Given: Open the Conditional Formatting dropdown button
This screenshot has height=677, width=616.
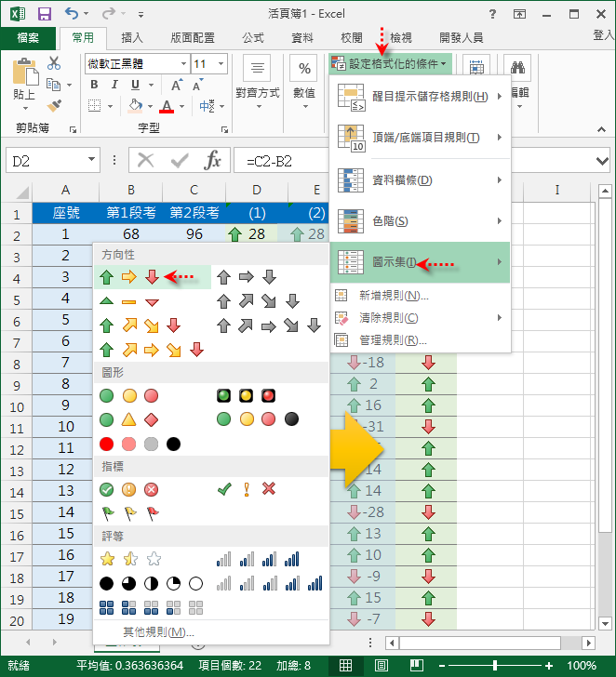Looking at the screenshot, I should click(x=390, y=64).
